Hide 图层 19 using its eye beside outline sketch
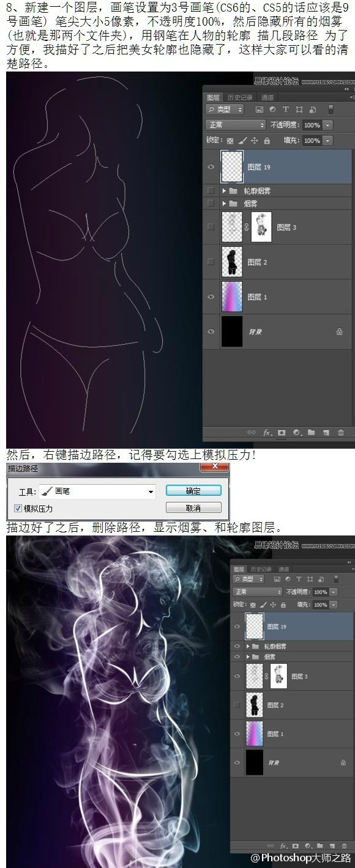Viewport: 355px width, 868px height. (211, 166)
